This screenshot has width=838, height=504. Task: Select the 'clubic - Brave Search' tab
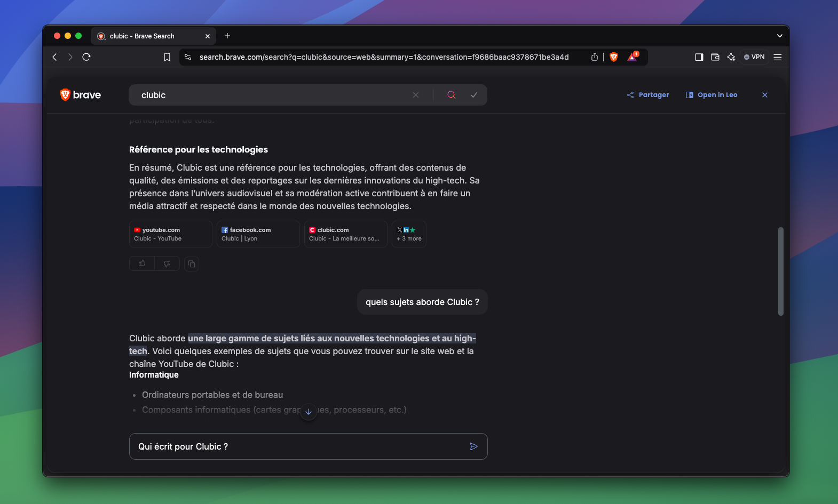(147, 36)
